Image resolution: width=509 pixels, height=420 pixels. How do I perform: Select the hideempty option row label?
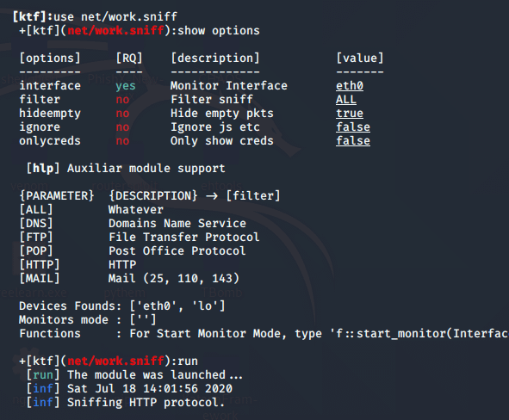coord(50,114)
